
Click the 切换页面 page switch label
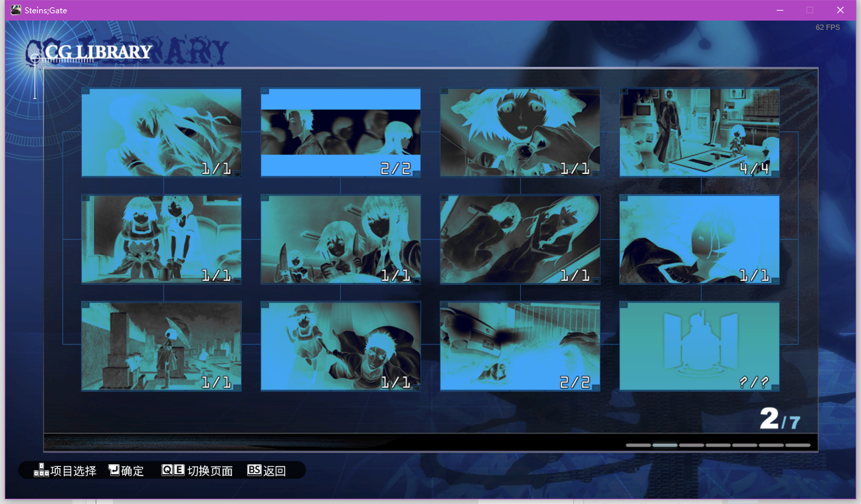pyautogui.click(x=211, y=471)
